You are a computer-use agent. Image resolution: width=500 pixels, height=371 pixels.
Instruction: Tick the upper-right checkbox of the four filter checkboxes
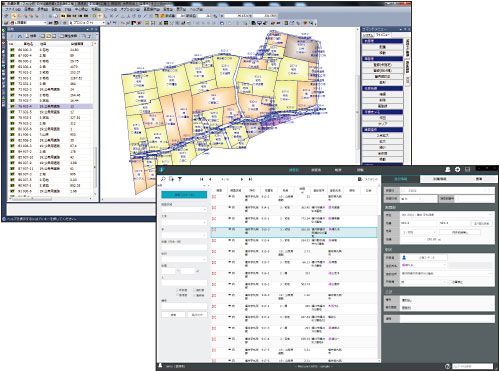coord(194,290)
